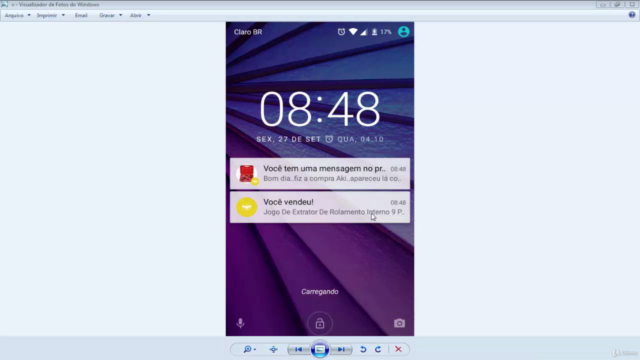Viewport: 640px width, 360px height.
Task: Click the 17% battery percentage text
Action: click(x=386, y=32)
